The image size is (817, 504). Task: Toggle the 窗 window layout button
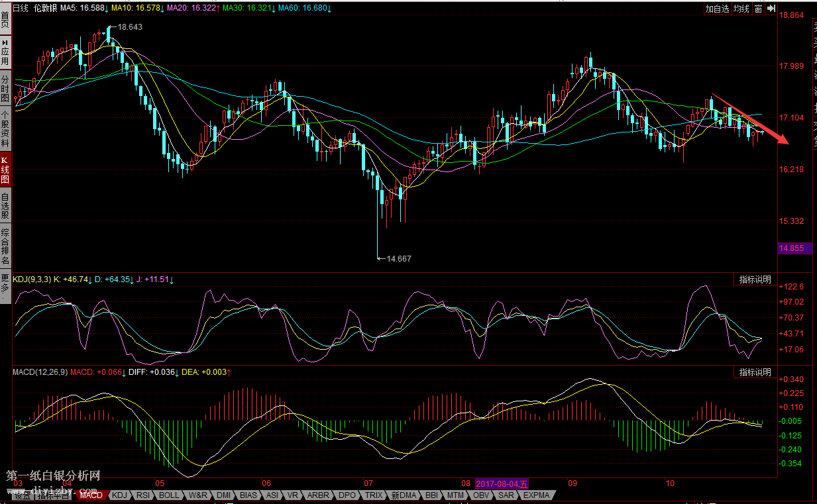tap(758, 9)
